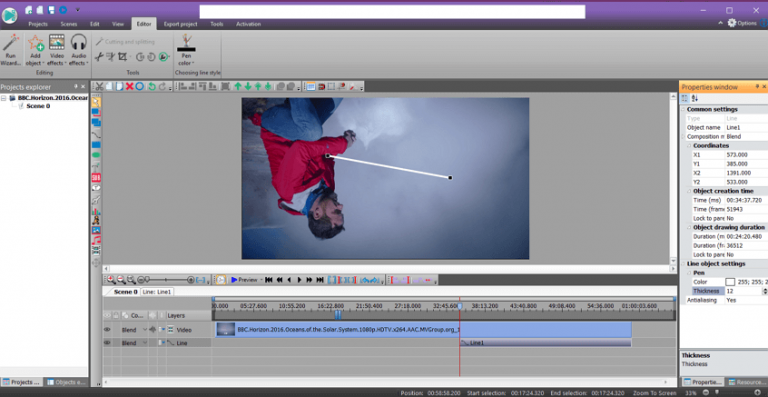The height and width of the screenshot is (397, 768).
Task: Click the scissors cut icon in Tools
Action: coord(99,57)
